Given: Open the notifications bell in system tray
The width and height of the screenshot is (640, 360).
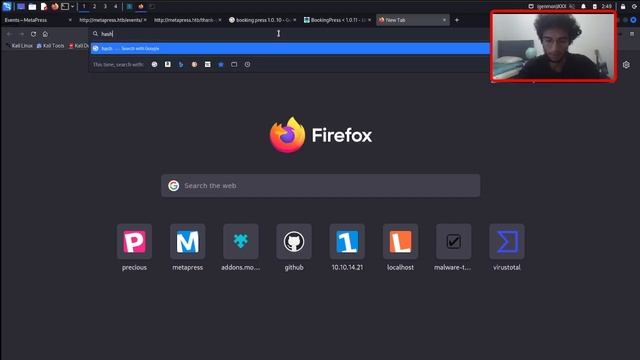Looking at the screenshot, I should coord(583,7).
